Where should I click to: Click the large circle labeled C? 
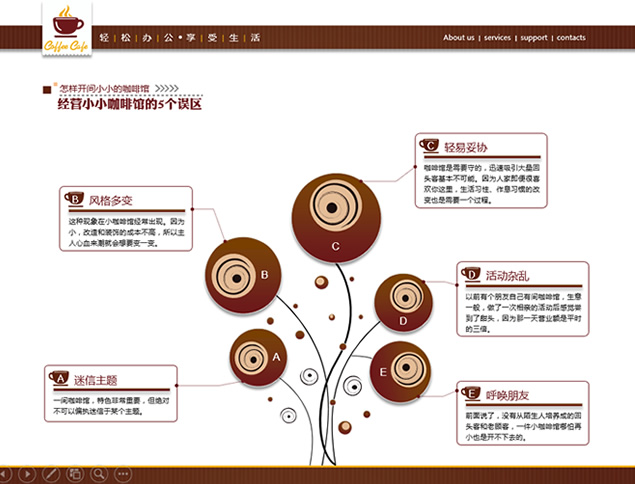[336, 218]
